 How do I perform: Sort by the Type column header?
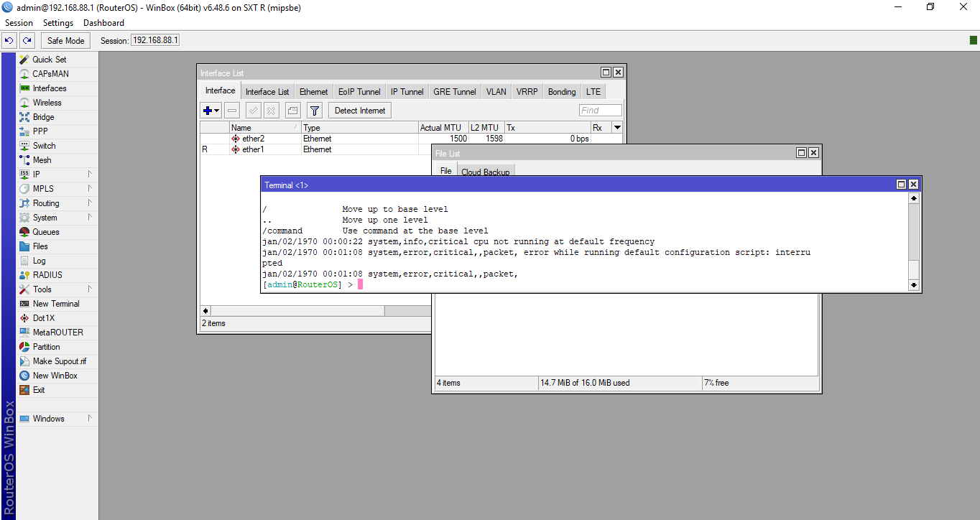tap(359, 127)
